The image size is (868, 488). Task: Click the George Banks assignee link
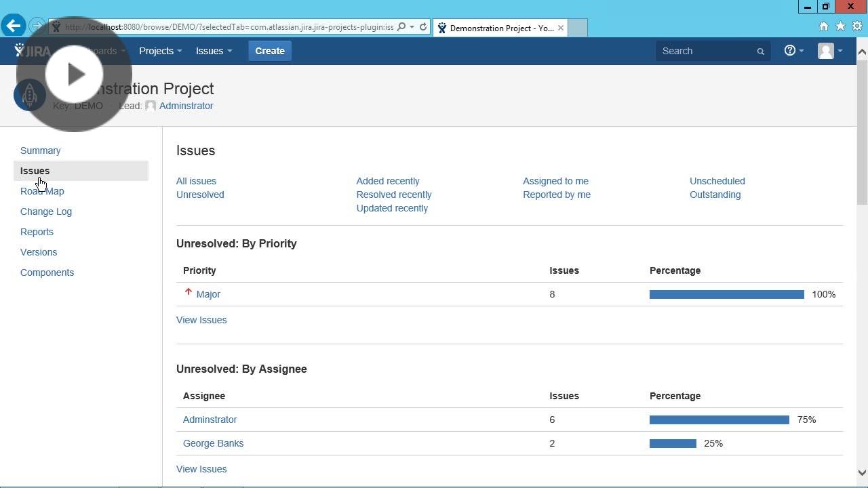click(213, 443)
